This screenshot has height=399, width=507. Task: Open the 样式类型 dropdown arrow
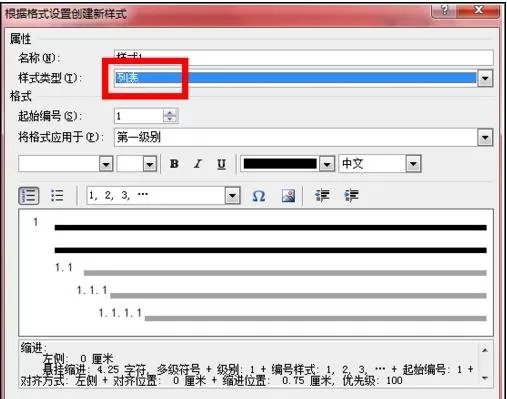coord(485,79)
